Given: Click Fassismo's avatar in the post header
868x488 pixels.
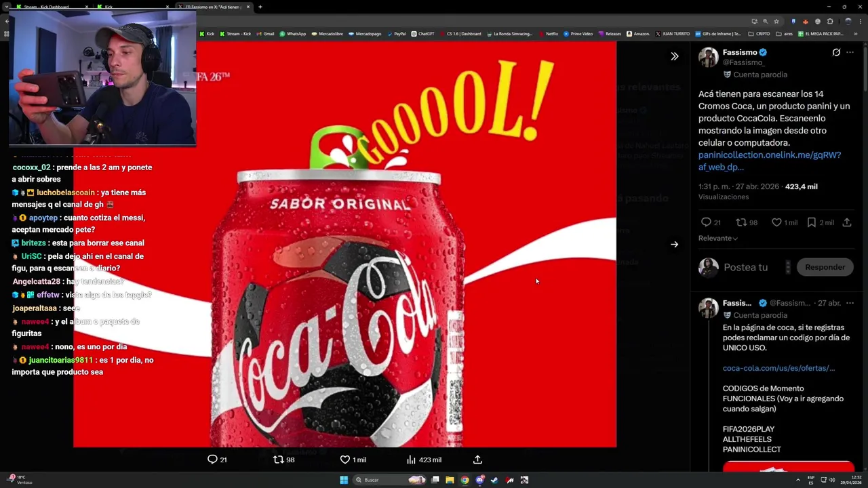Looking at the screenshot, I should pos(708,58).
